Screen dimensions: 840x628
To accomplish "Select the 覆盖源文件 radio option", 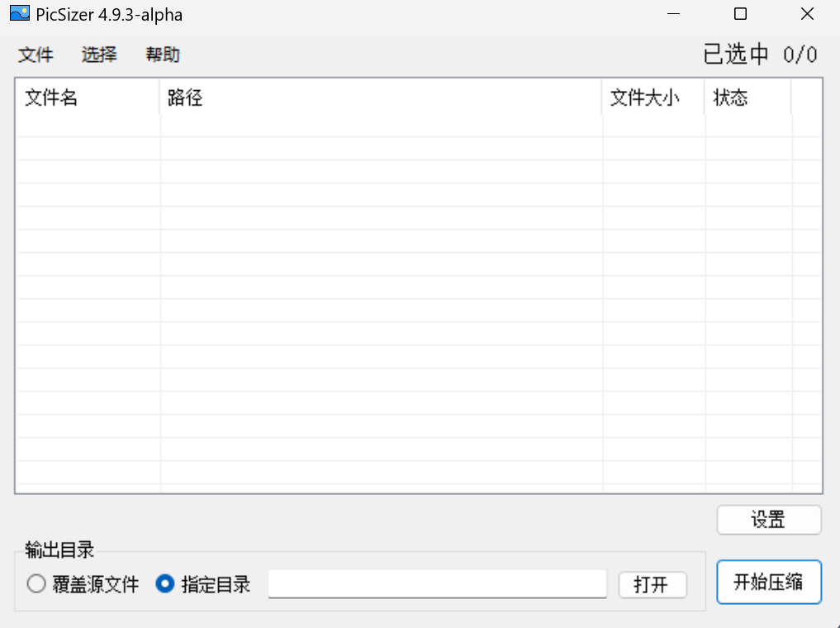I will (x=83, y=584).
